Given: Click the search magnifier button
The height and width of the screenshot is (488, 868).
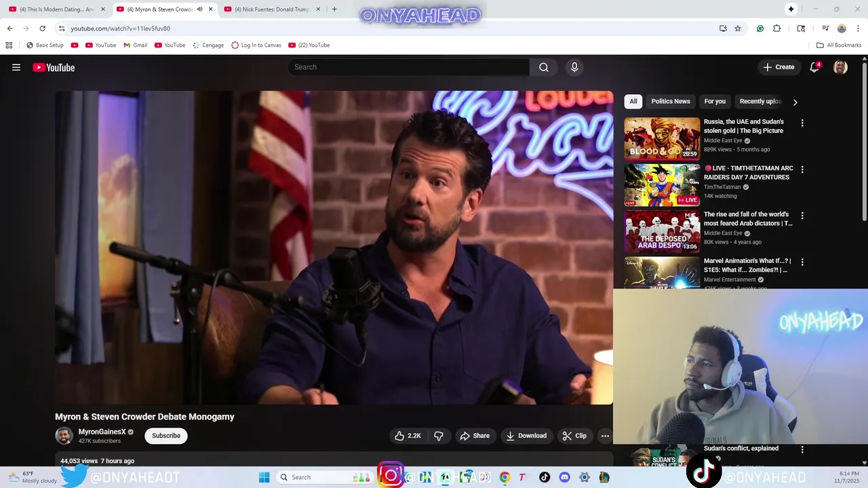Looking at the screenshot, I should point(544,67).
